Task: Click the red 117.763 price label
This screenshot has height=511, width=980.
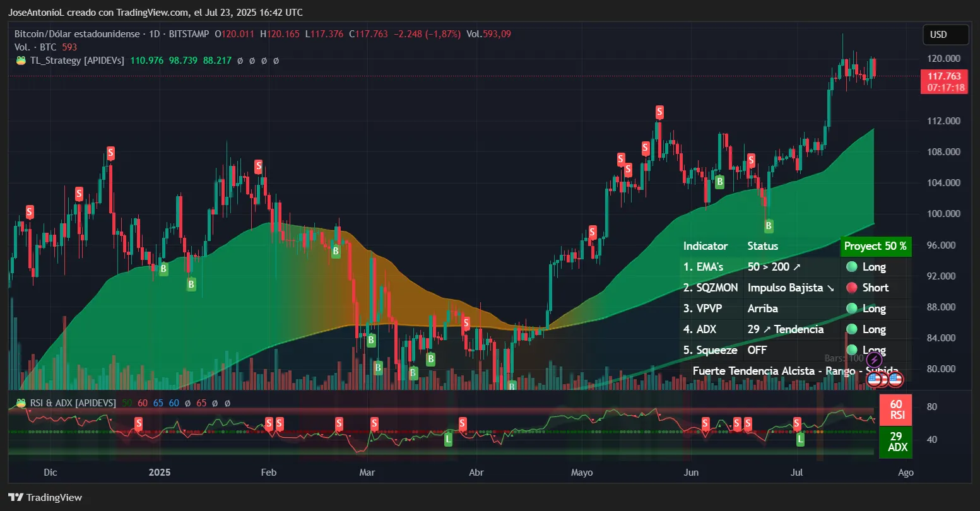Action: 944,76
